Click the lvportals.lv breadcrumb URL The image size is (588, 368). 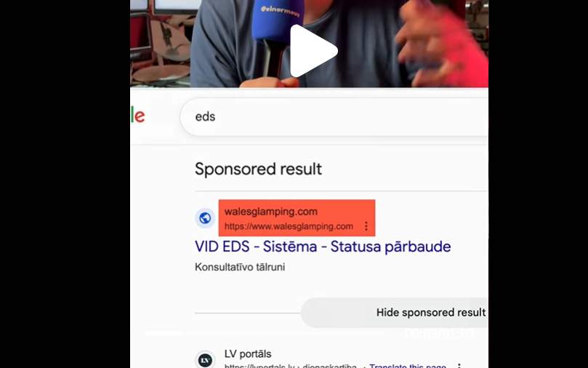tap(291, 366)
